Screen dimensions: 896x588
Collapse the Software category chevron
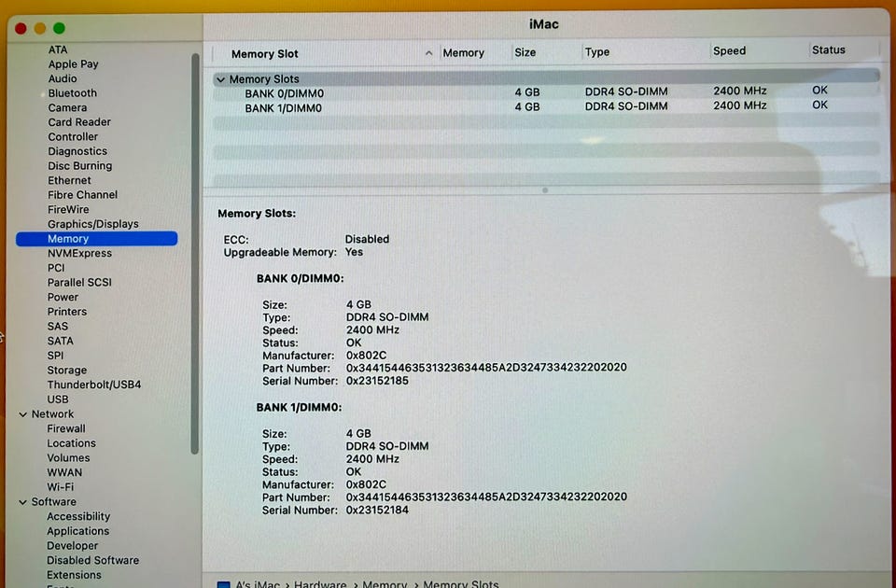tap(22, 502)
